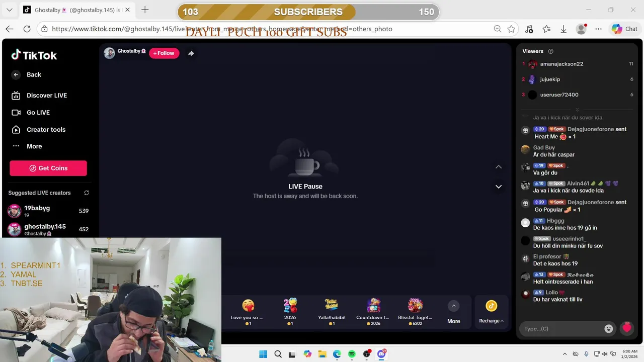Open browser tab list dropdown

[x=9, y=10]
